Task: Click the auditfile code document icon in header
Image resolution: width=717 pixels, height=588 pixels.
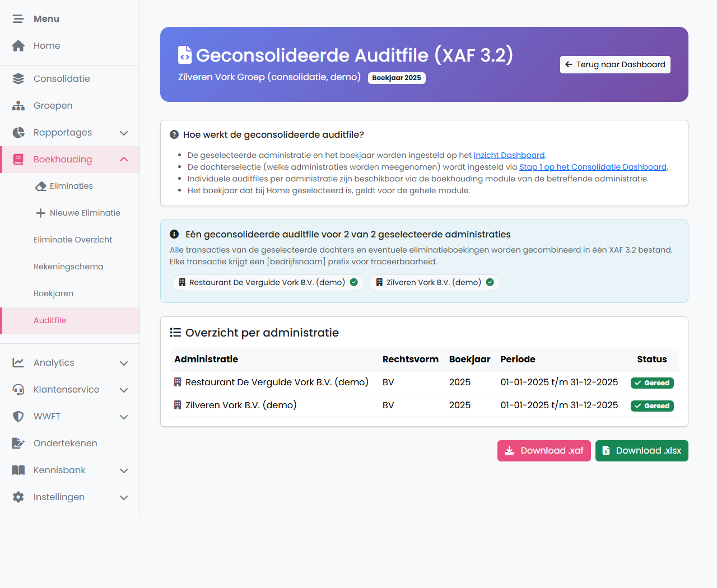Action: coord(185,55)
